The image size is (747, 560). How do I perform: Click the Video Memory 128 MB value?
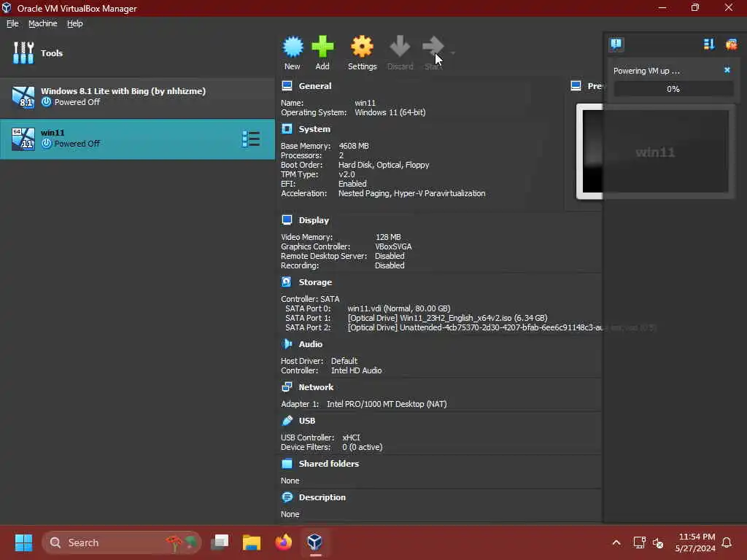click(x=388, y=237)
